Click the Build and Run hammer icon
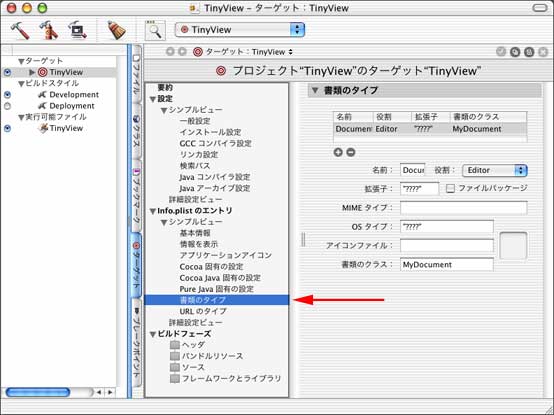The height and width of the screenshot is (415, 554). [x=49, y=30]
